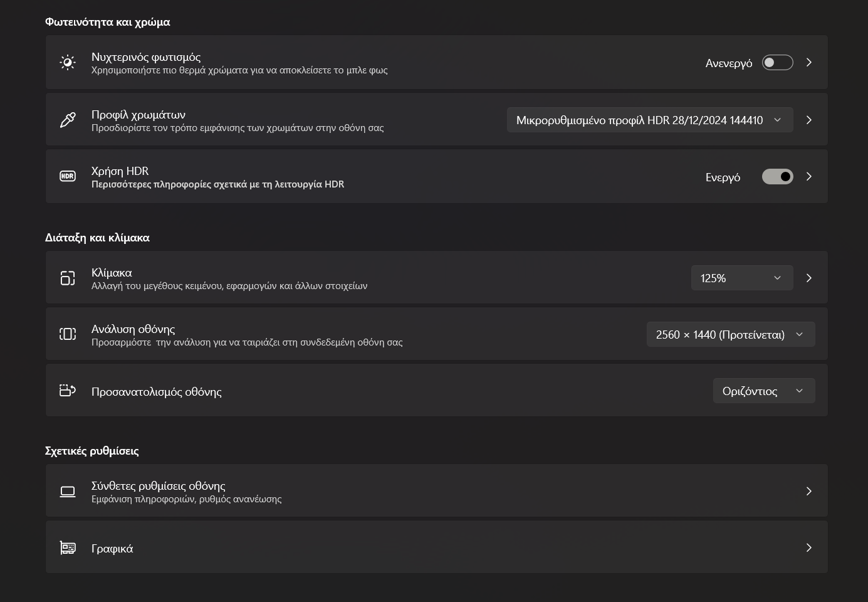
Task: Expand Night light settings with its chevron
Action: pyautogui.click(x=809, y=63)
